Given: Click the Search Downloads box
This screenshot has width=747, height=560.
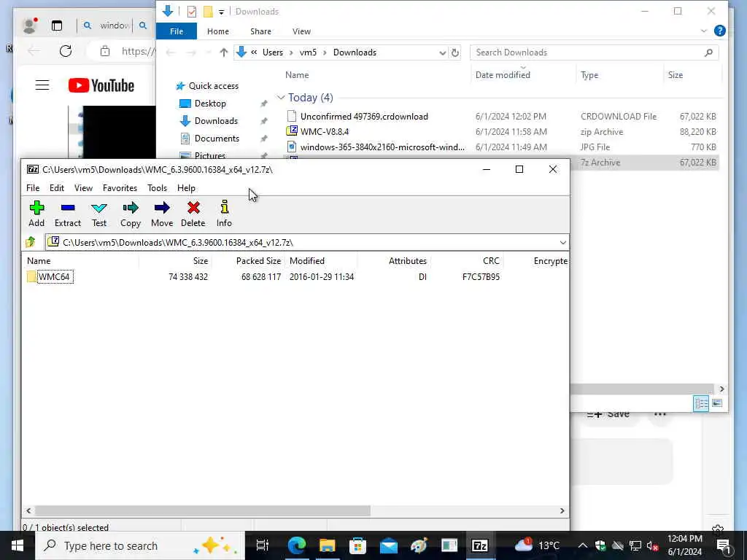Looking at the screenshot, I should [594, 52].
